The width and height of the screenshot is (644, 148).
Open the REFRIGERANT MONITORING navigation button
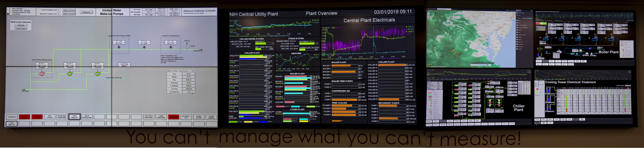coord(62,117)
